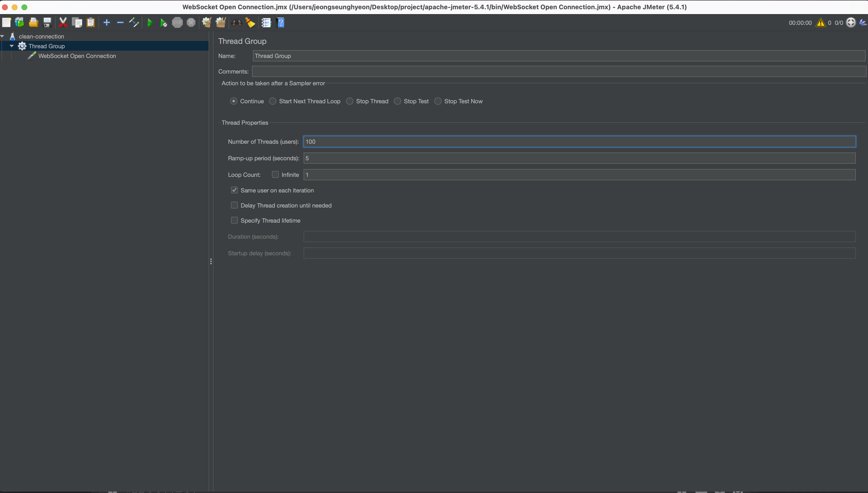
Task: Click the yellow warning triangle log icon
Action: click(x=820, y=23)
